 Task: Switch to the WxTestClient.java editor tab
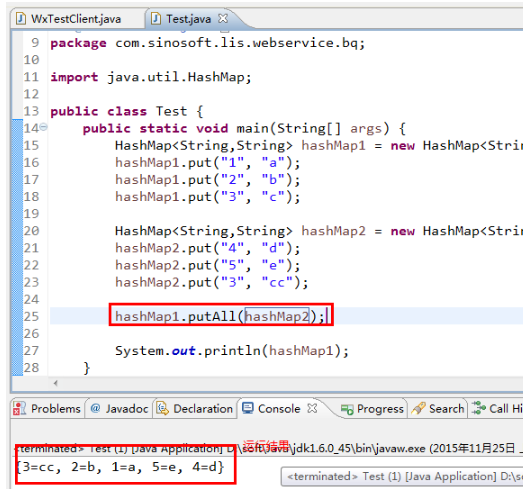pyautogui.click(x=76, y=19)
